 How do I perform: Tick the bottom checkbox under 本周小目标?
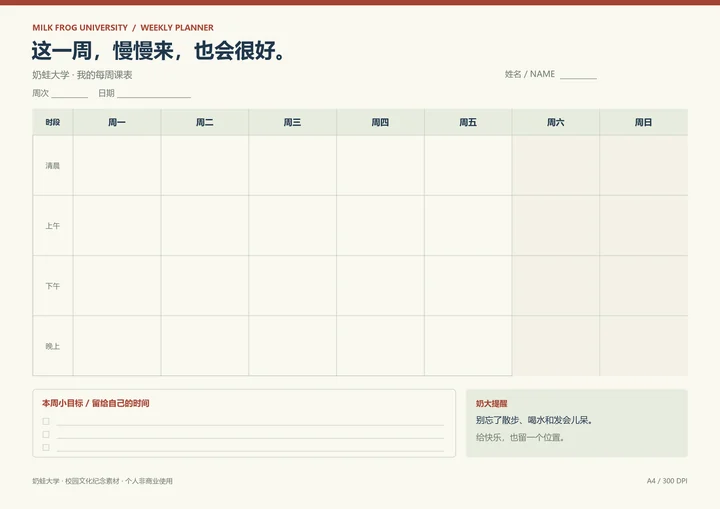click(x=46, y=447)
